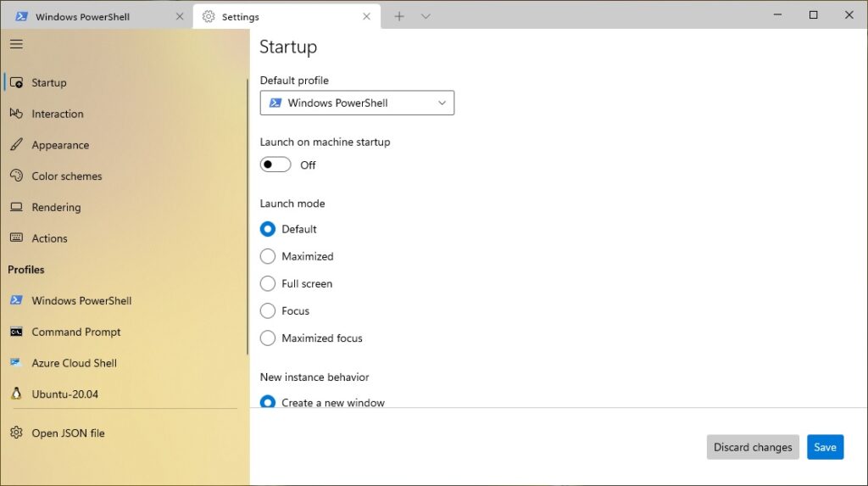
Task: Open JSON file from the sidebar
Action: coord(68,433)
